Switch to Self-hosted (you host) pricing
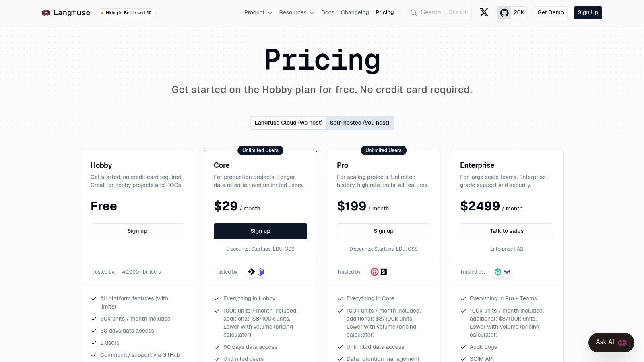The width and height of the screenshot is (644, 362). [359, 123]
